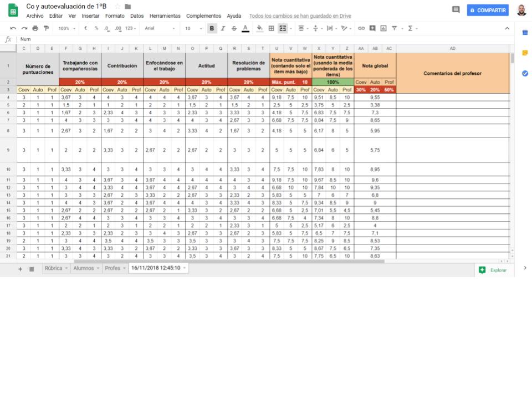Star this spreadsheet document
The width and height of the screenshot is (532, 399).
point(117,7)
